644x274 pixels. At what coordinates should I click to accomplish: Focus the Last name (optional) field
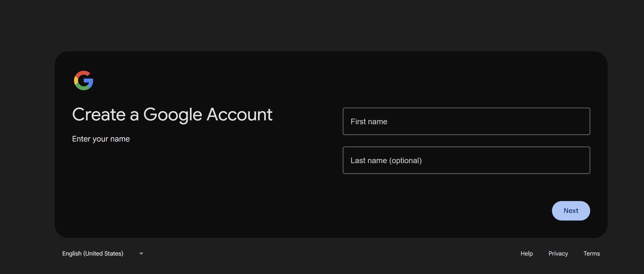pos(466,160)
